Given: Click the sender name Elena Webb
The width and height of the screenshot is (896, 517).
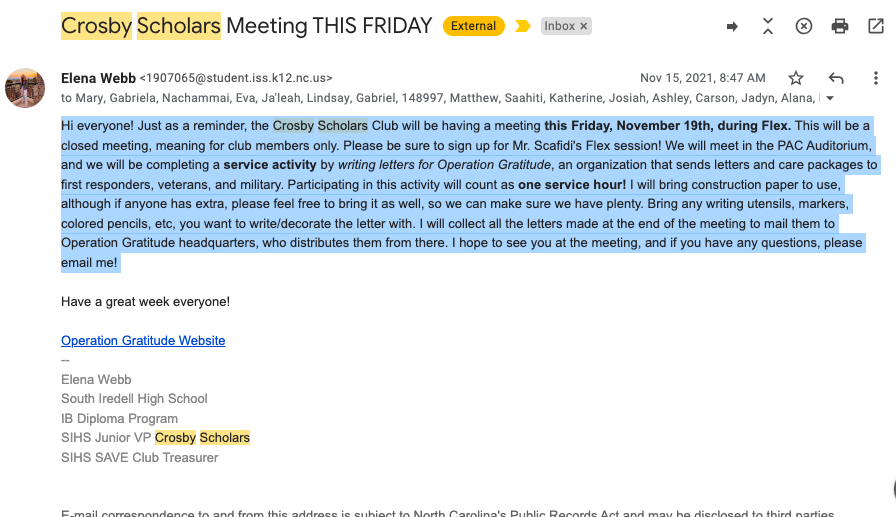Looking at the screenshot, I should pos(98,78).
